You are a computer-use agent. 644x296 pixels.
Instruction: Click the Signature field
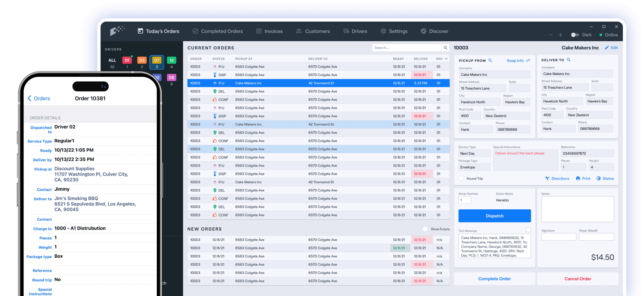559,237
